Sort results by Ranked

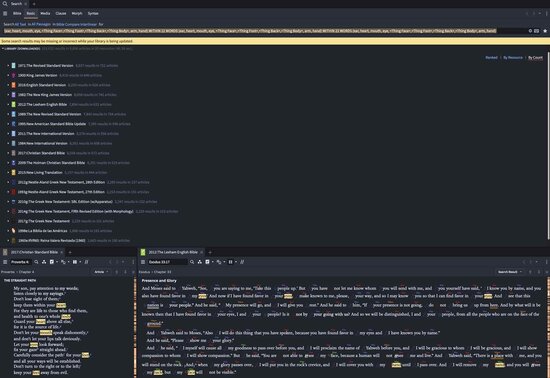click(x=491, y=58)
